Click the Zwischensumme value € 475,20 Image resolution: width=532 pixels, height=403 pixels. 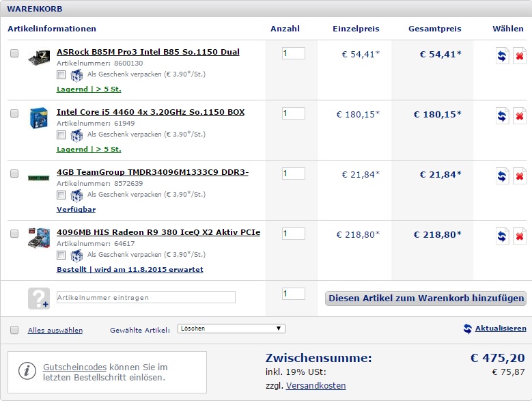pos(497,358)
